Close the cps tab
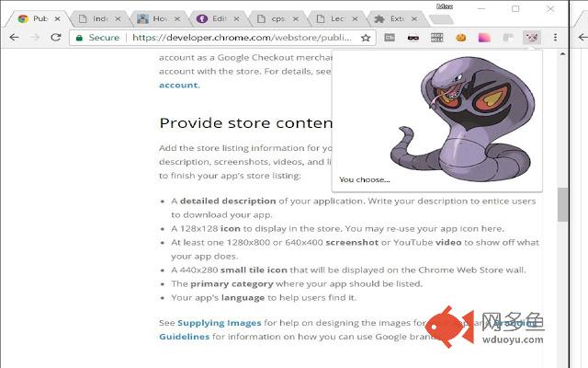 point(296,18)
